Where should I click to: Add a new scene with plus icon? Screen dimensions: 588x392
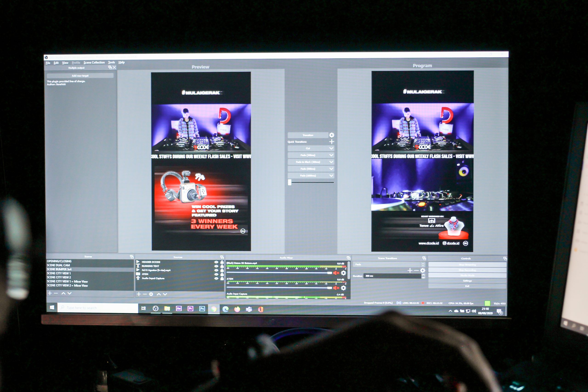(50, 293)
